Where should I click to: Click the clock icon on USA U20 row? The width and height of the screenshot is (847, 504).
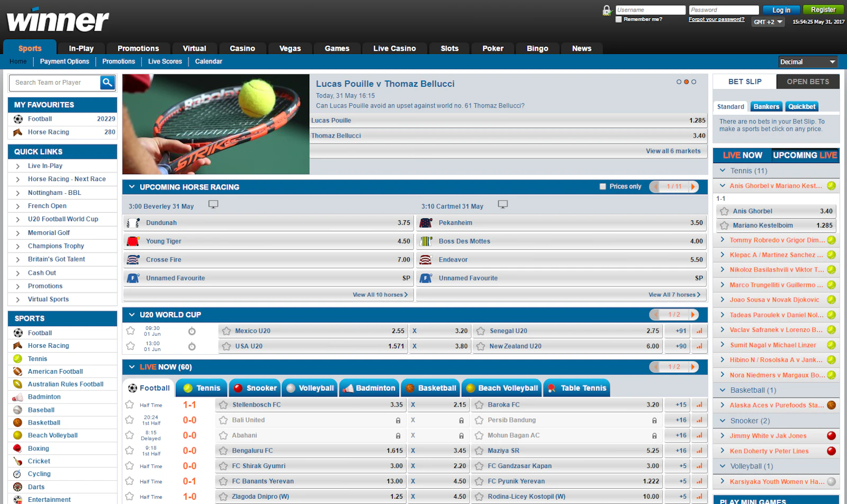(192, 347)
